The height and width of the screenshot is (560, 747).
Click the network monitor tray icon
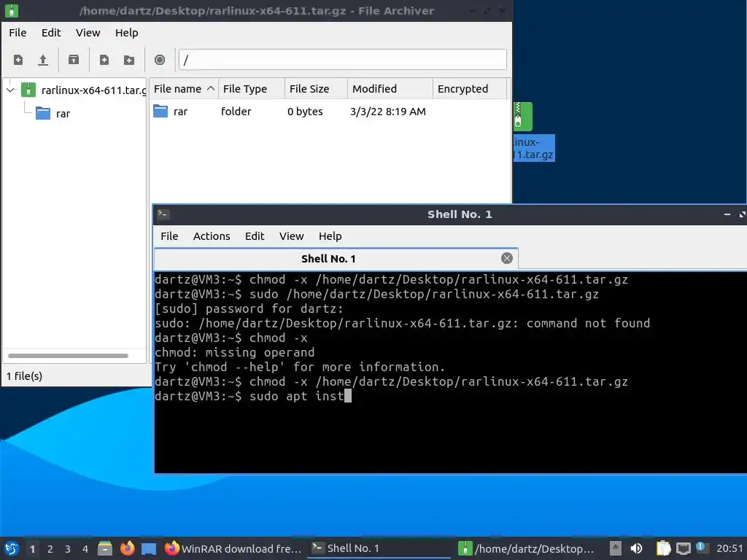(683, 548)
